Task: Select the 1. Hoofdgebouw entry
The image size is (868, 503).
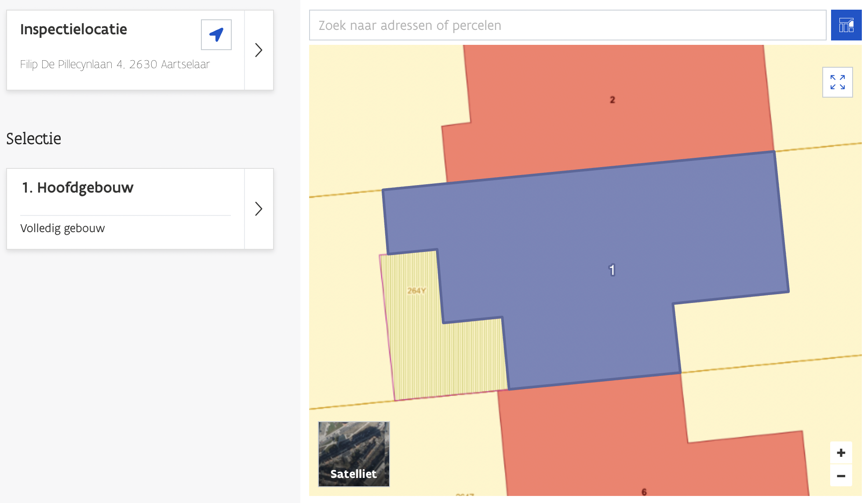Action: click(x=77, y=187)
